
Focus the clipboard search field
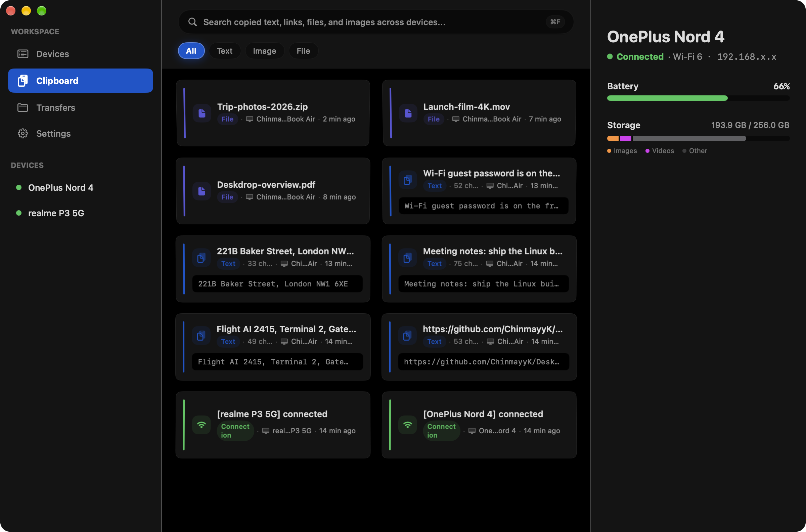(x=376, y=22)
